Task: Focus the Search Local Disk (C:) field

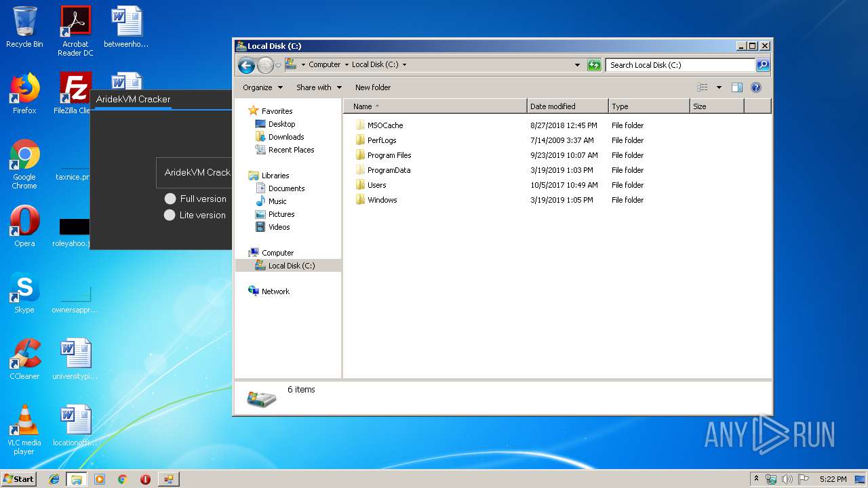Action: [x=680, y=65]
